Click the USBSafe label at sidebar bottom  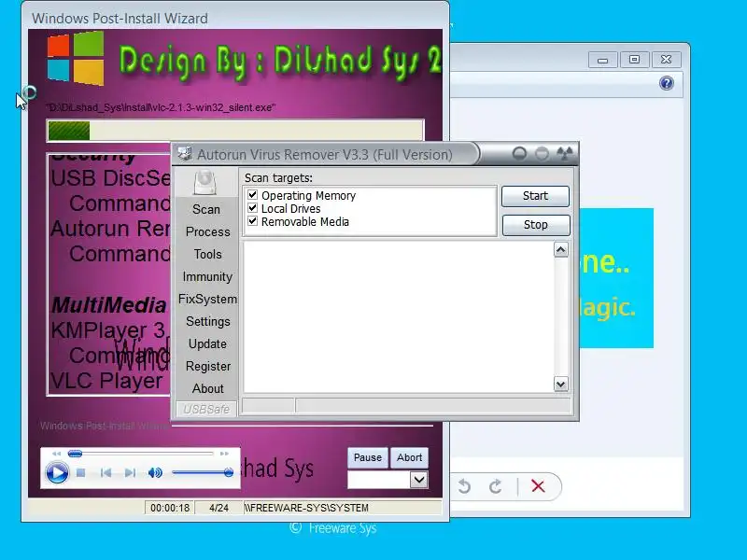point(206,409)
